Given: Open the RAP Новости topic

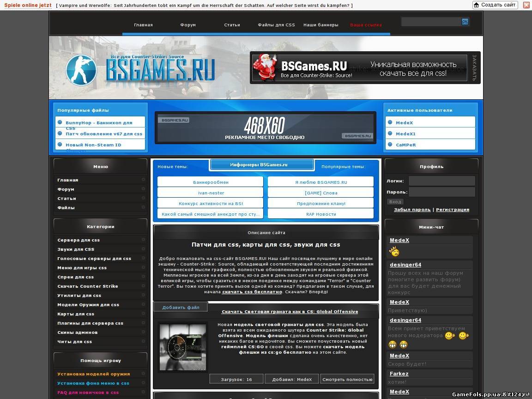Looking at the screenshot, I should (321, 214).
